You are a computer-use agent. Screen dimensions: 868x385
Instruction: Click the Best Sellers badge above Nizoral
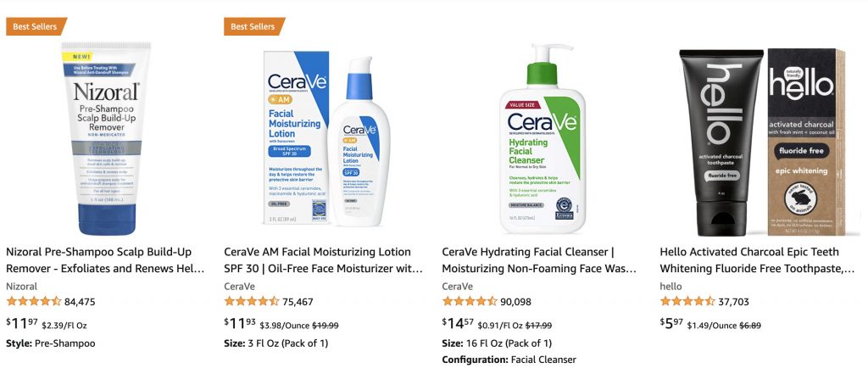[x=36, y=26]
